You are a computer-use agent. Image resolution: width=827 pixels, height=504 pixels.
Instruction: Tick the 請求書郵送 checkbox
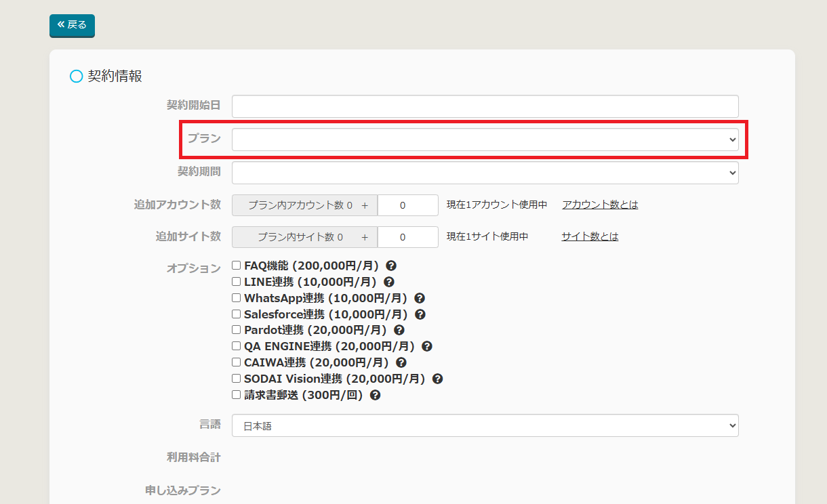237,395
